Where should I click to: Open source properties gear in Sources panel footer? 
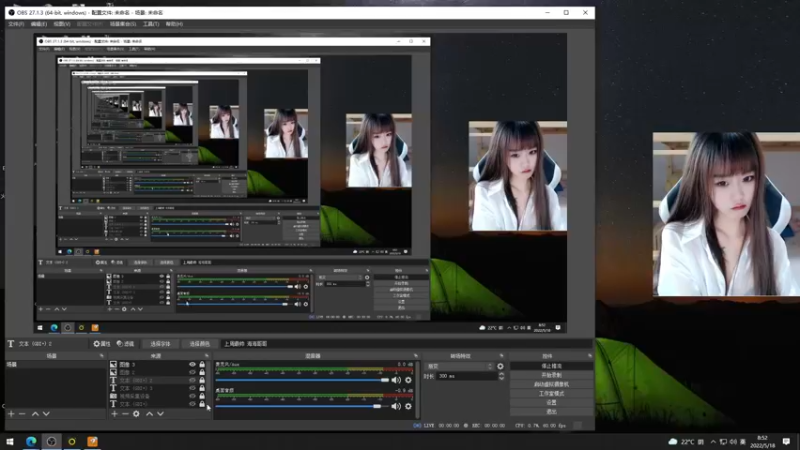tap(136, 414)
